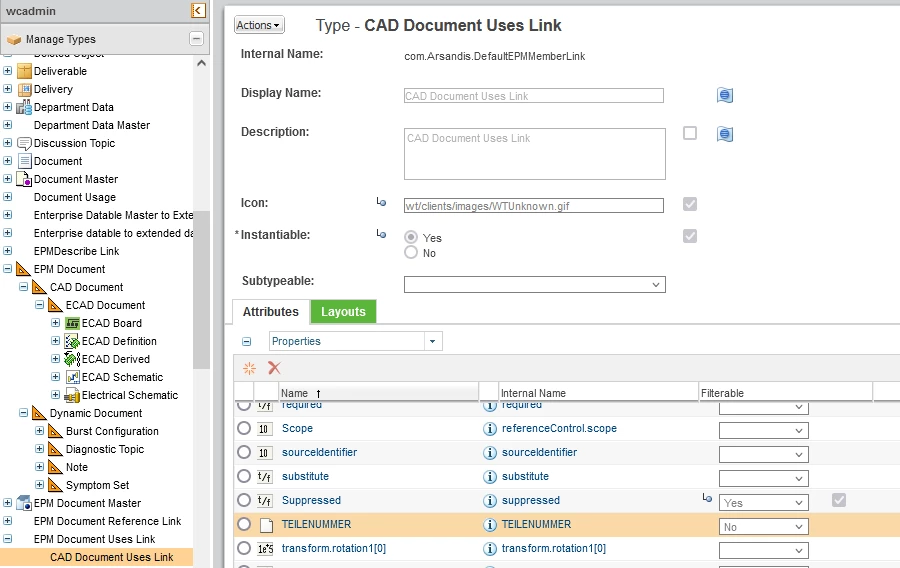
Task: Click the Icon path input field
Action: click(534, 206)
